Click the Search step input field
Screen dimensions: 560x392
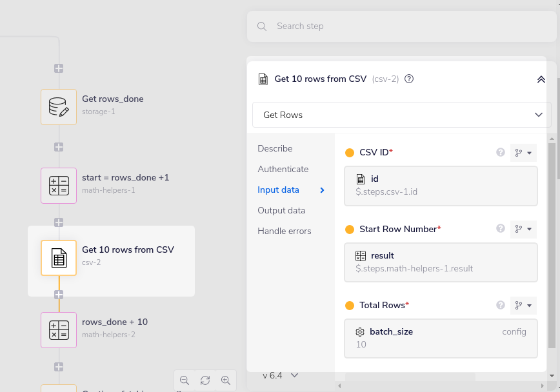point(387,26)
